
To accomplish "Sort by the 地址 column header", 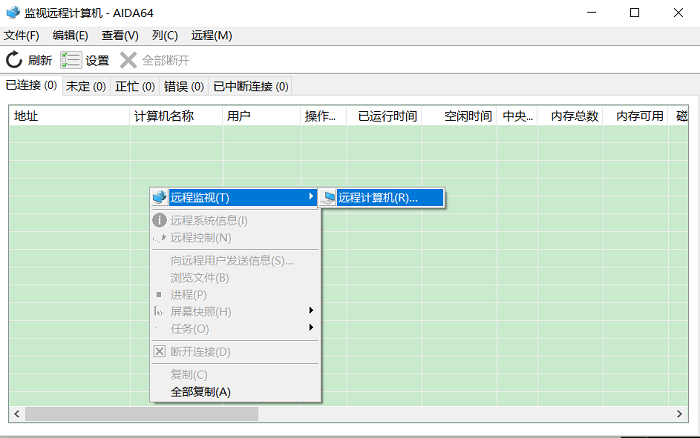I will (x=70, y=116).
